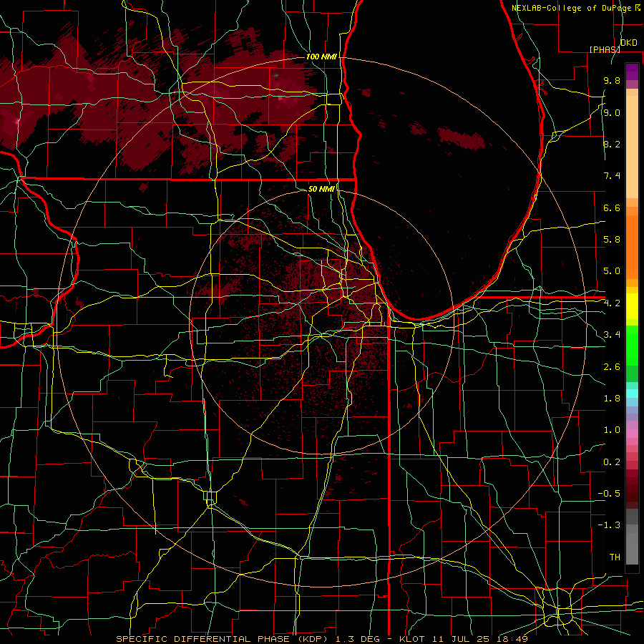Click the 1.0 scale value

pos(612,430)
